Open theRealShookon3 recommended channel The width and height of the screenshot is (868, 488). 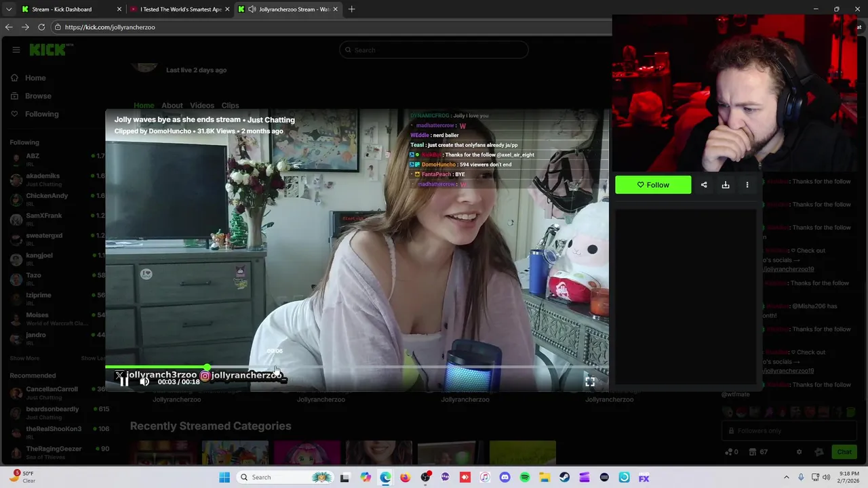pos(58,432)
